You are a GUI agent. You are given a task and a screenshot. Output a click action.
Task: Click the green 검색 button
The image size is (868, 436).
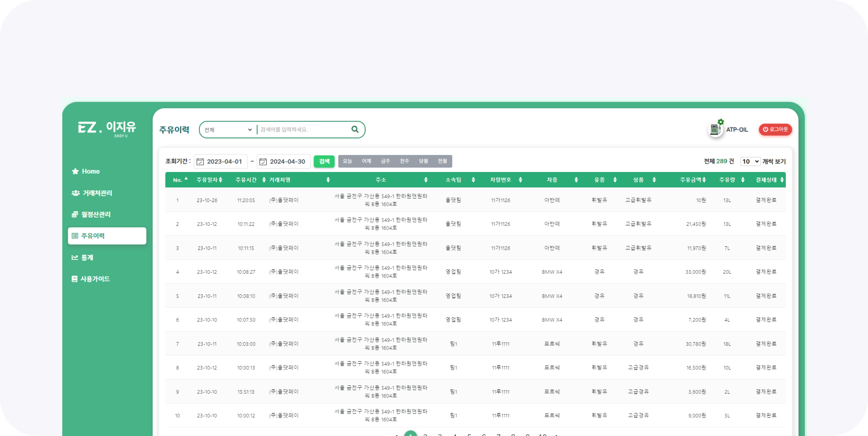click(324, 161)
